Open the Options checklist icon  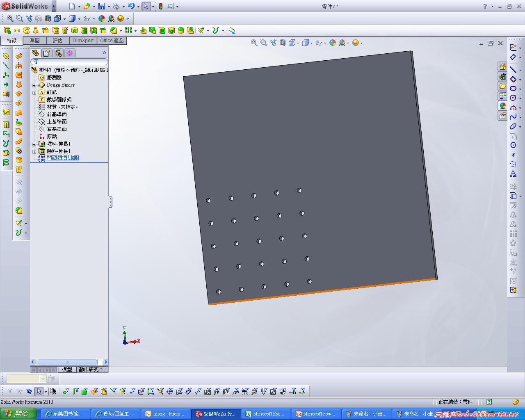pyautogui.click(x=170, y=6)
